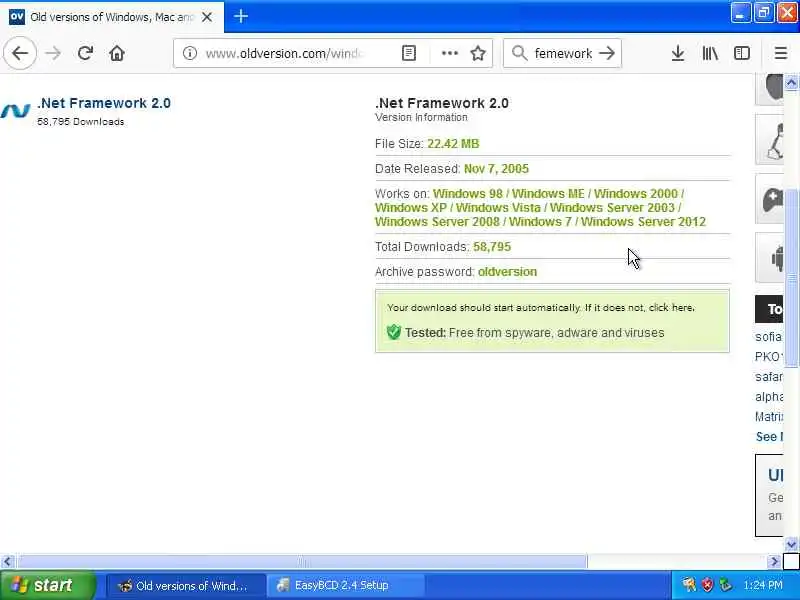Select the Old versions of Windows tab

pos(112,17)
